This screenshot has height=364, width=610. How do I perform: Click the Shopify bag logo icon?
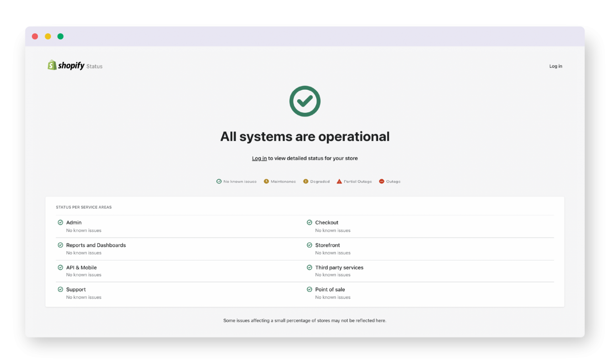click(52, 65)
